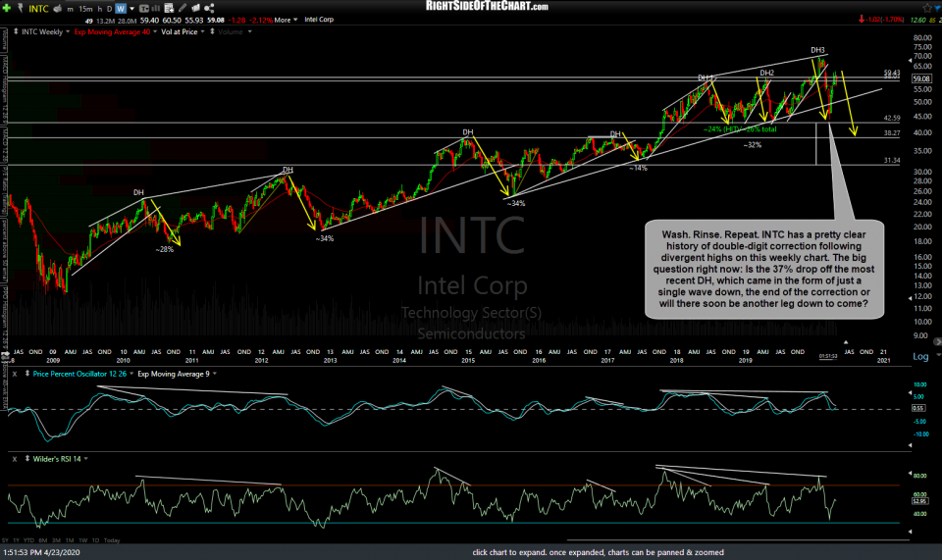Click the INTC ticker symbol field
942x560 pixels.
click(x=38, y=9)
